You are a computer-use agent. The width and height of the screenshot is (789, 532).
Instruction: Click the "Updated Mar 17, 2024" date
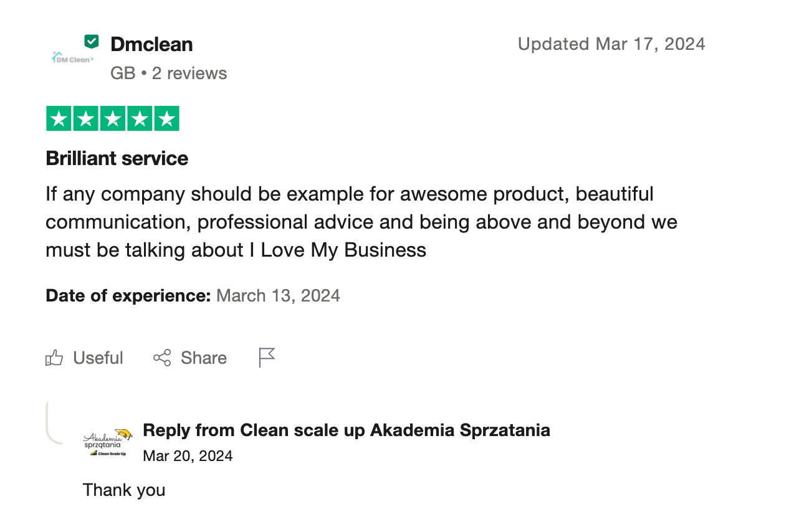point(611,44)
